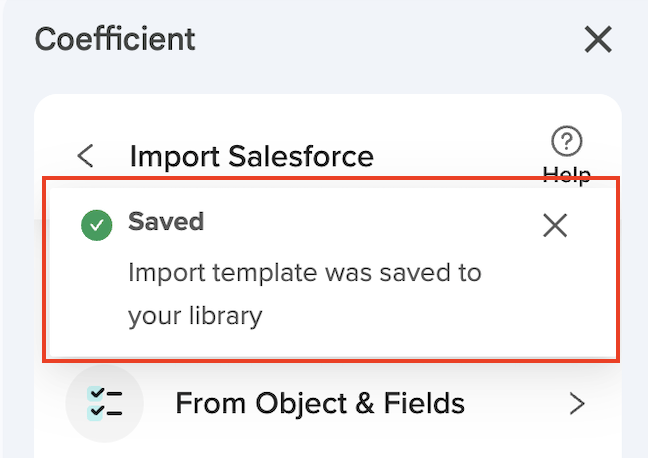This screenshot has height=458, width=648.
Task: Click the checklist icon beside Object & Fields
Action: [x=104, y=403]
